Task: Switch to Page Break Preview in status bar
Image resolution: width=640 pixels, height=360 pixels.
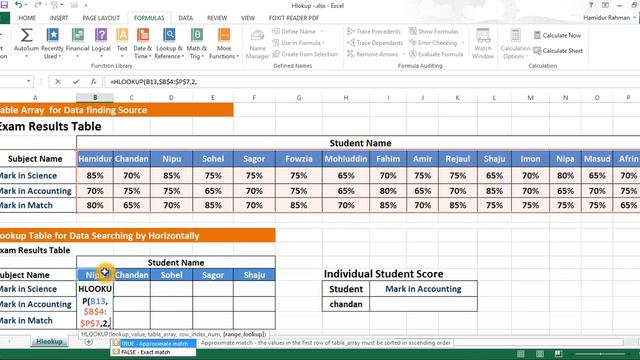Action: (558, 353)
